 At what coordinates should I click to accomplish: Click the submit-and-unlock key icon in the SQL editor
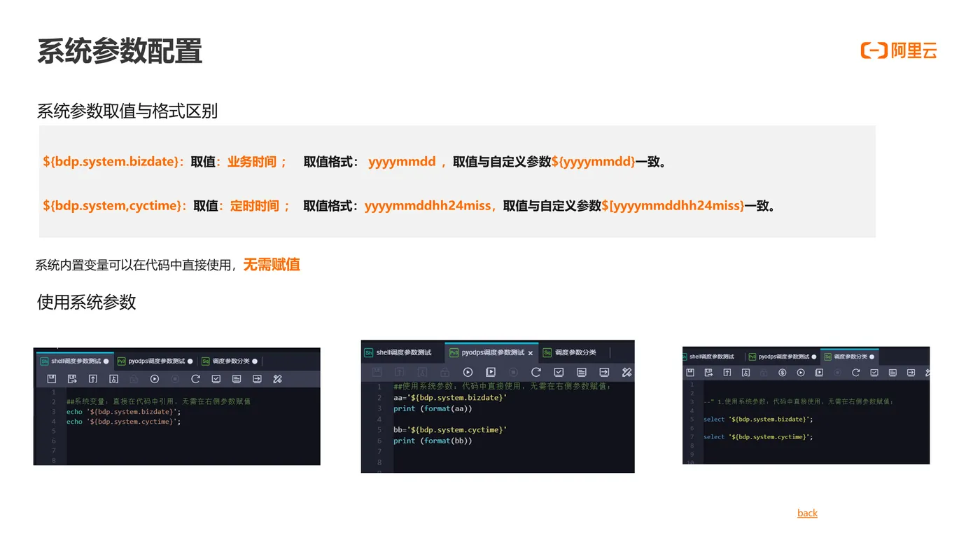[745, 373]
